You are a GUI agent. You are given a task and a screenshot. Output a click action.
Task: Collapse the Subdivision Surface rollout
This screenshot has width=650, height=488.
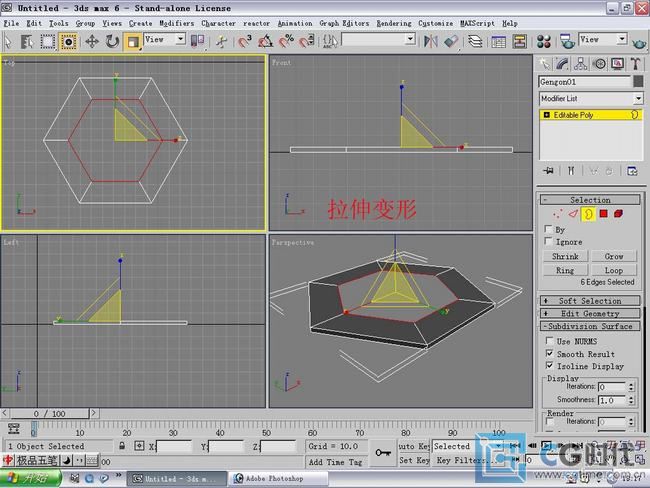(x=590, y=326)
